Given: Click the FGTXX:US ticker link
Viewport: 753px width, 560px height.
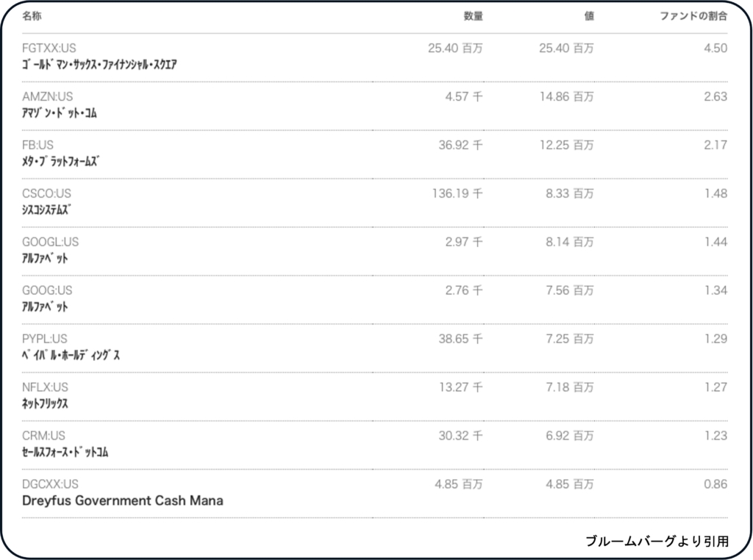Looking at the screenshot, I should pyautogui.click(x=49, y=49).
